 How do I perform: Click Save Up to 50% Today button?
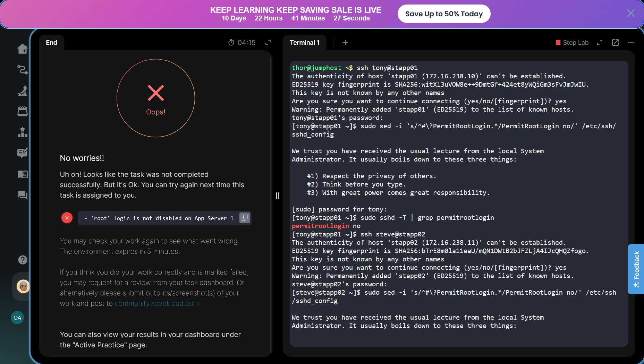pos(444,14)
